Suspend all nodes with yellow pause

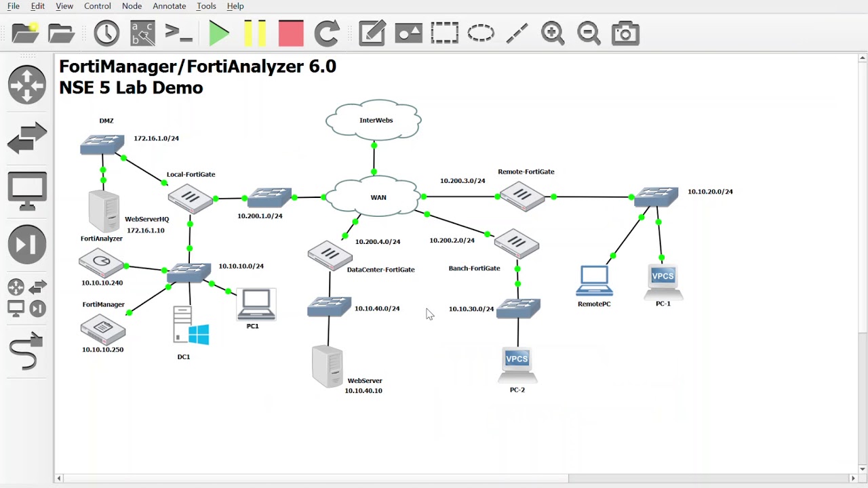coord(255,33)
